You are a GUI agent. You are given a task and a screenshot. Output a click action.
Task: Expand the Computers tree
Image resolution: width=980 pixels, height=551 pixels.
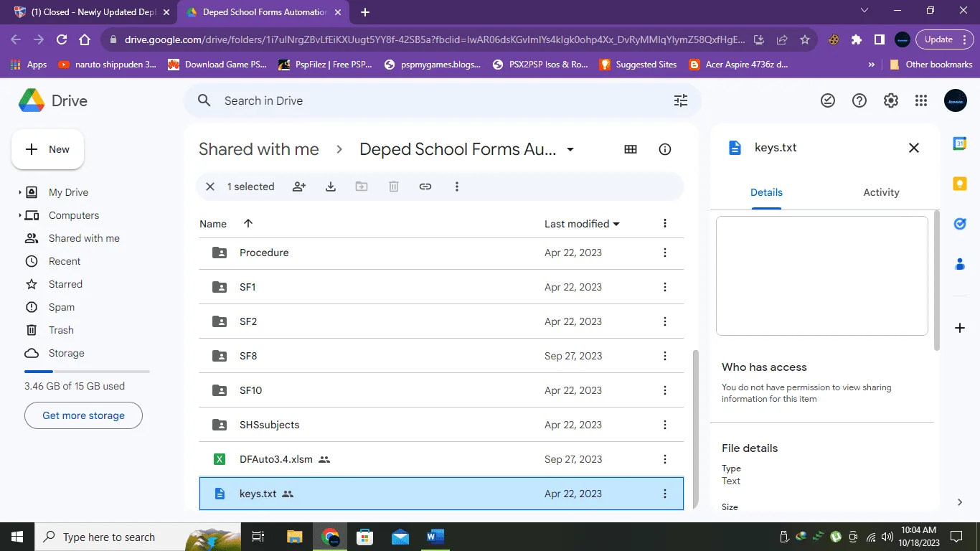point(19,215)
